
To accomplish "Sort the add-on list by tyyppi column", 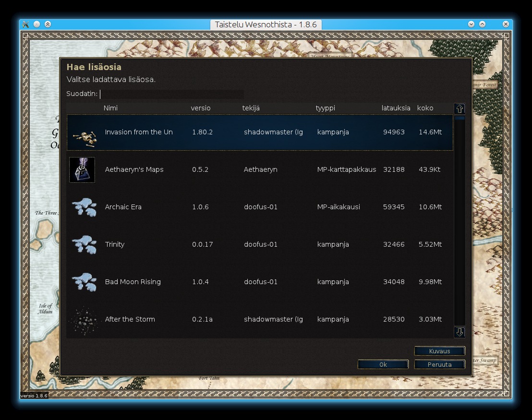I will coord(326,108).
